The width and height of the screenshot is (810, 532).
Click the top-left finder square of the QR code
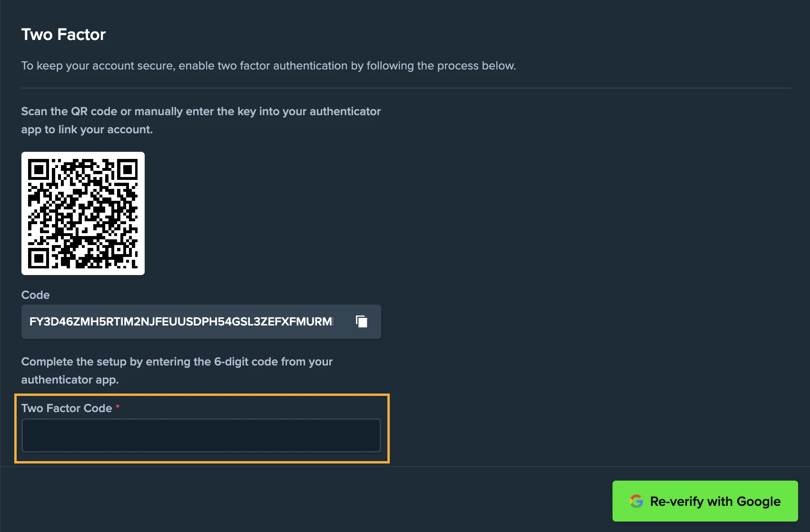point(39,169)
